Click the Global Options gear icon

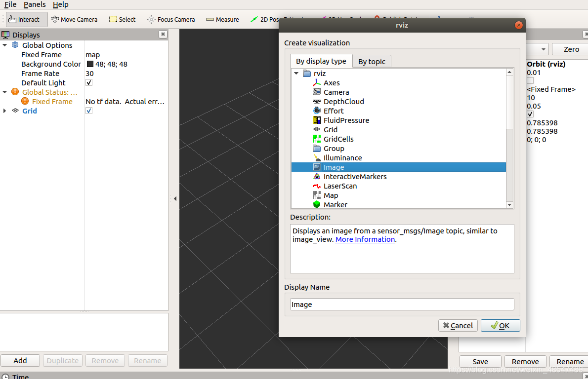point(15,45)
